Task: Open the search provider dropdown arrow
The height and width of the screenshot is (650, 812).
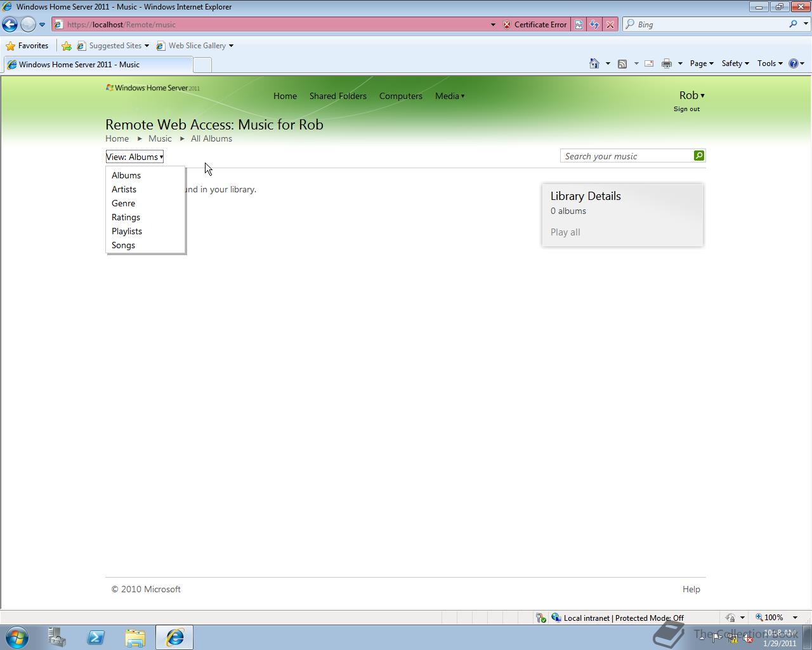Action: point(806,24)
